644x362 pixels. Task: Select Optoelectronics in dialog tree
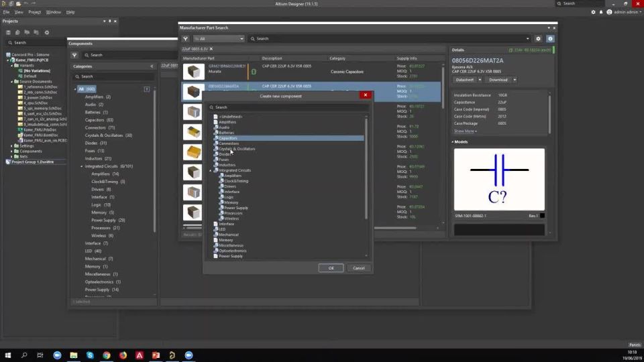point(233,251)
